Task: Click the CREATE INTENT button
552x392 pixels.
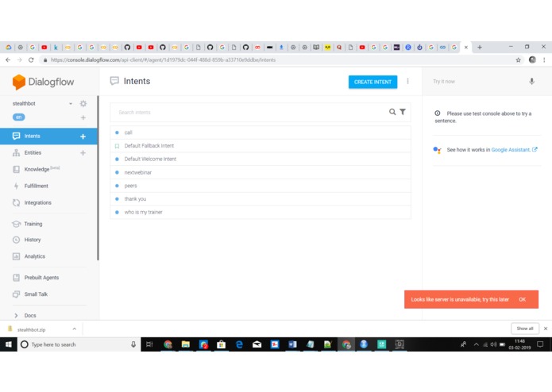Action: pyautogui.click(x=373, y=82)
